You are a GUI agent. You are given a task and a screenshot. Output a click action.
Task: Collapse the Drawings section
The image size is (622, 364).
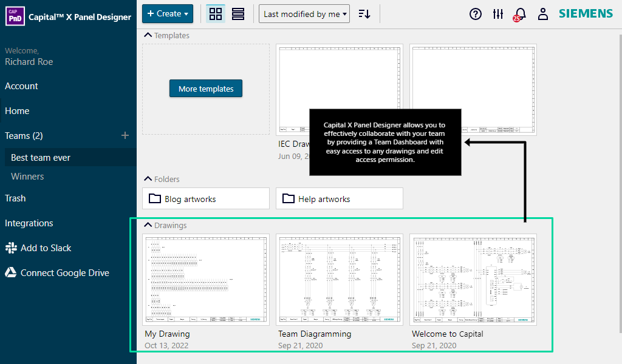click(148, 225)
